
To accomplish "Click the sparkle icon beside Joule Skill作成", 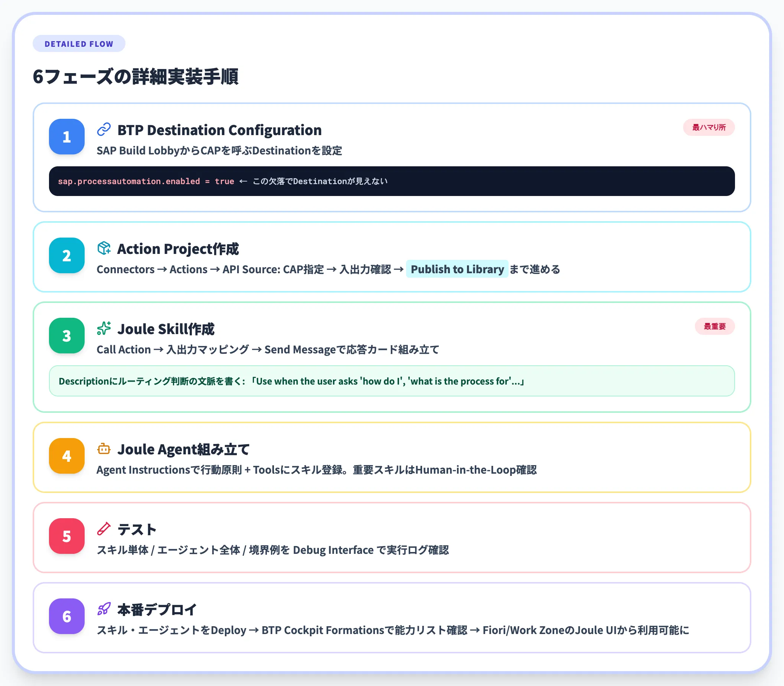I will pos(104,329).
